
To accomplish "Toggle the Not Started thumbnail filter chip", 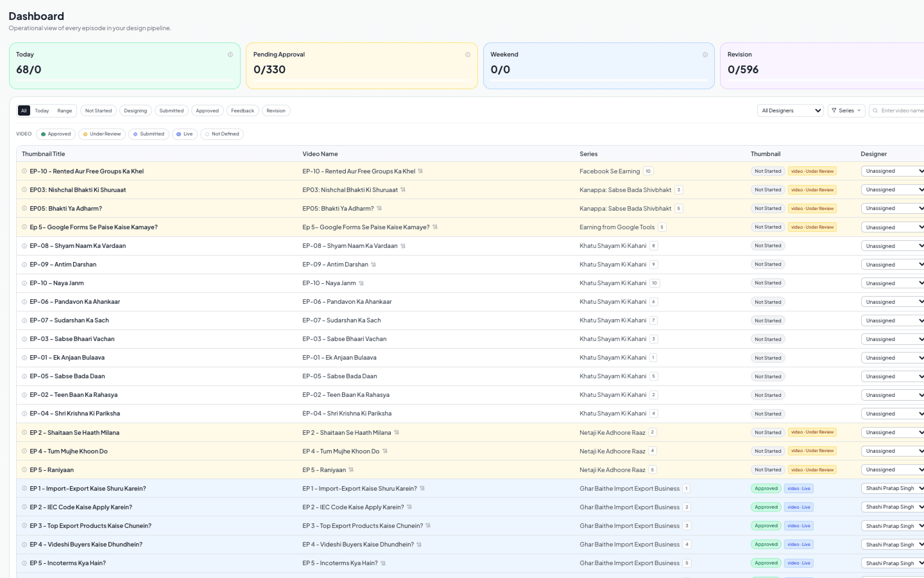I will tap(98, 111).
